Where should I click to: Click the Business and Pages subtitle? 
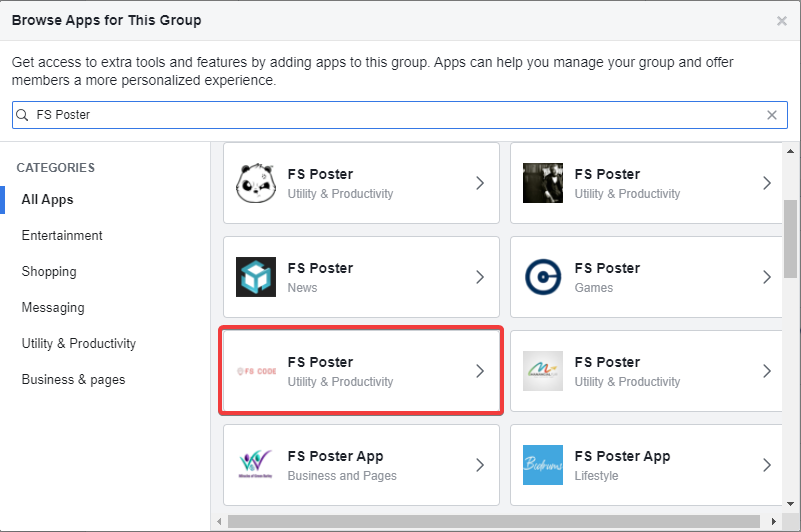point(342,476)
